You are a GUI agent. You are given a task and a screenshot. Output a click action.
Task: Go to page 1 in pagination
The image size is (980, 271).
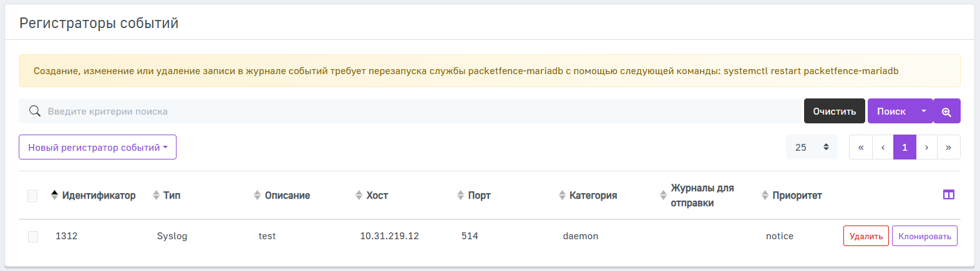pos(905,148)
